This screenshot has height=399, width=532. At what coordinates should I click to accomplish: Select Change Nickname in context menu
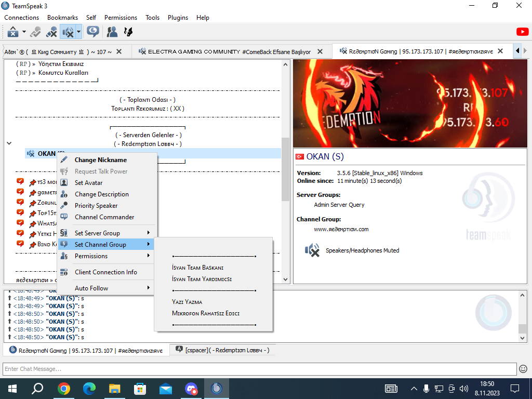pos(107,160)
